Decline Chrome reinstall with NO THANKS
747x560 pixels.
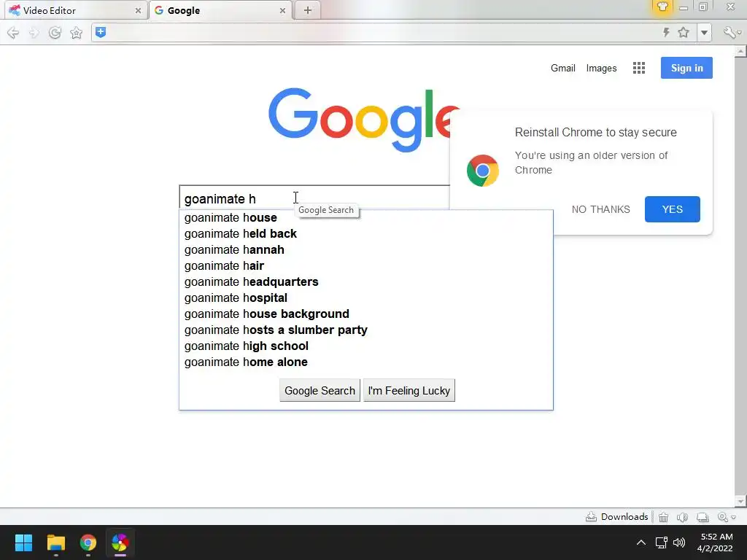(601, 209)
